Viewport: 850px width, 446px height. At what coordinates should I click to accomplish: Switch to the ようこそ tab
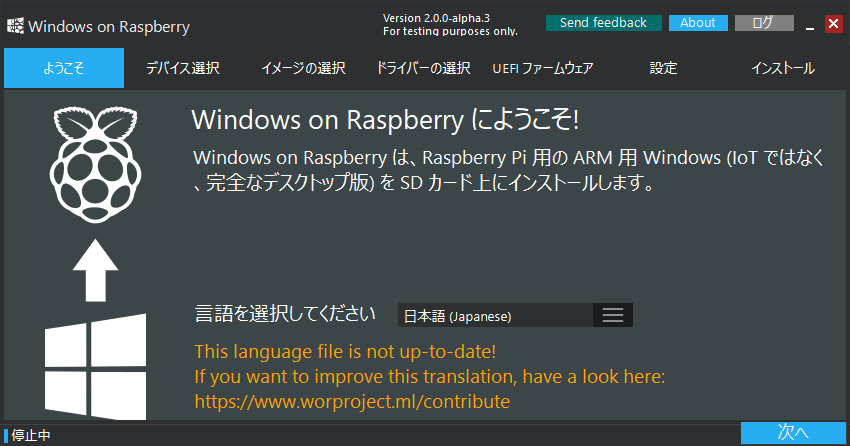[64, 68]
